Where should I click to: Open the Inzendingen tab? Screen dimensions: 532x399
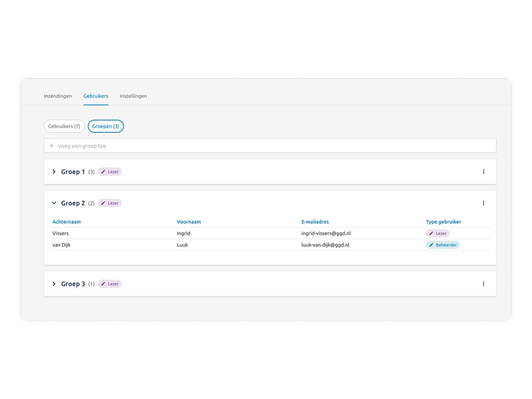coord(58,96)
